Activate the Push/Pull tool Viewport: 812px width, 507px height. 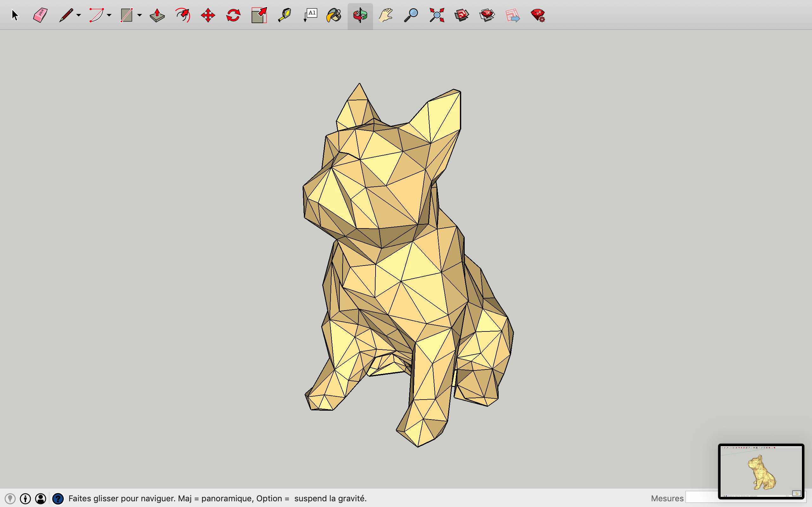click(157, 15)
